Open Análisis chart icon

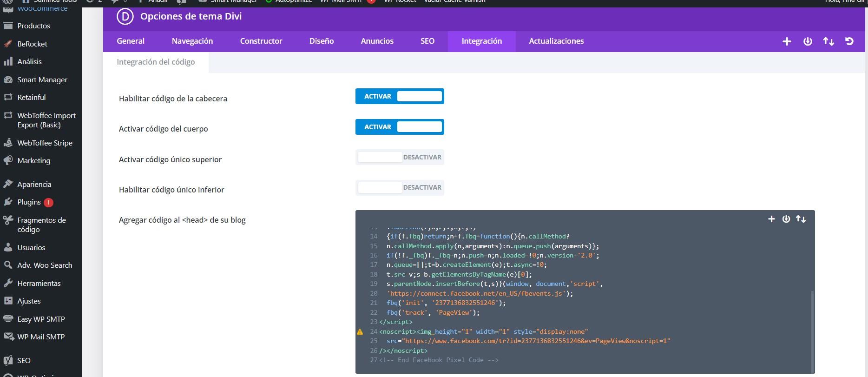pos(8,61)
